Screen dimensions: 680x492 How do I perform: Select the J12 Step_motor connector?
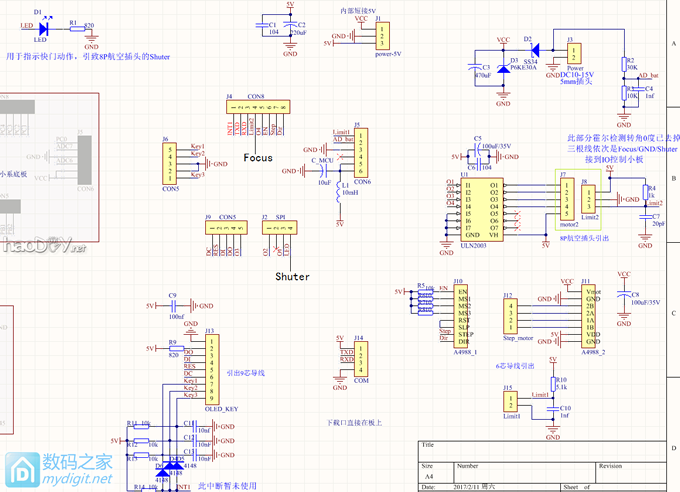[514, 319]
